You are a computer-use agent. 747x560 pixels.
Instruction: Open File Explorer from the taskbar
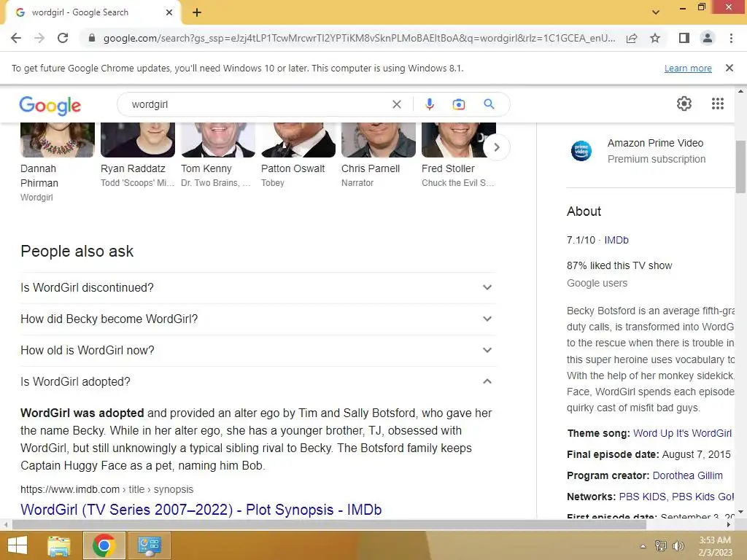[x=59, y=545]
